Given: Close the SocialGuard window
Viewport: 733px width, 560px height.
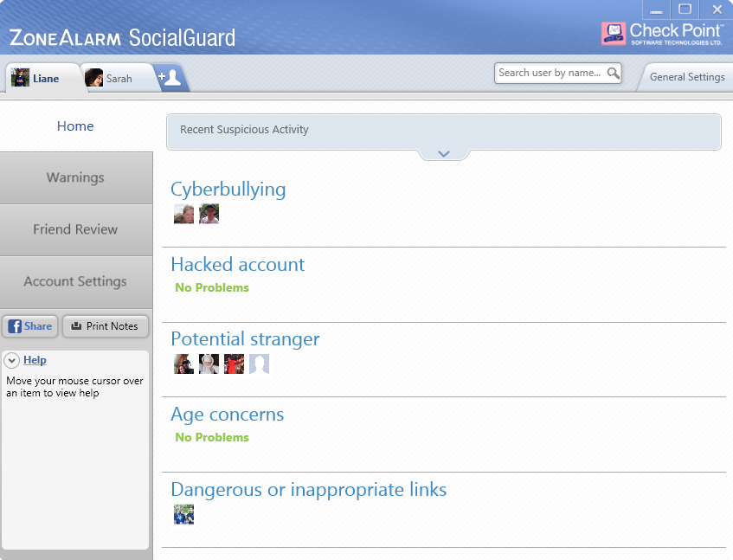Looking at the screenshot, I should (717, 10).
